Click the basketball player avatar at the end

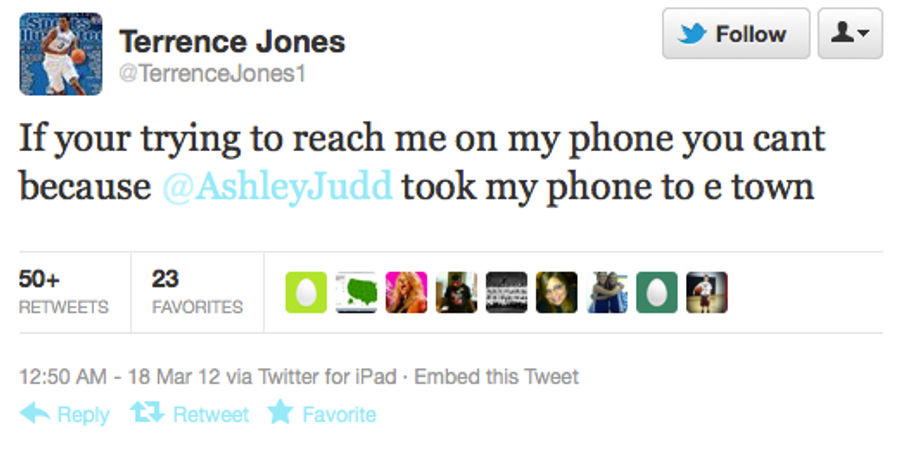(707, 292)
